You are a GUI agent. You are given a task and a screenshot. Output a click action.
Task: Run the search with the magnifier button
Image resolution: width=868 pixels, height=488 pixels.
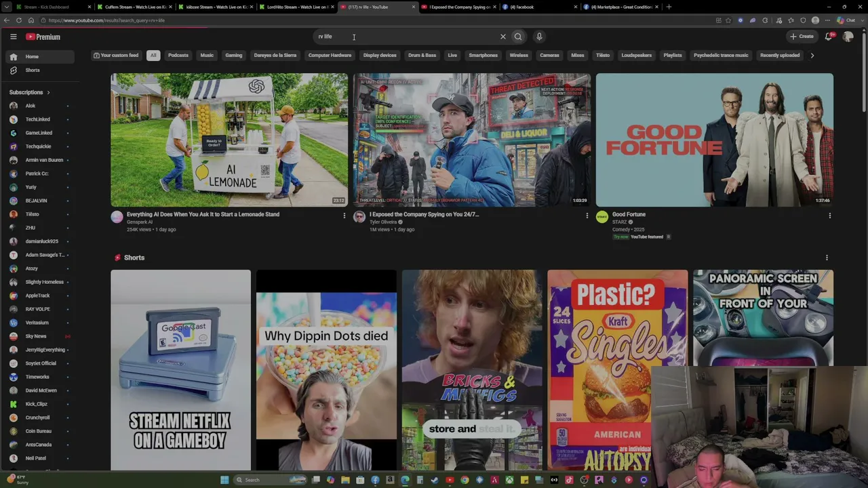click(518, 37)
